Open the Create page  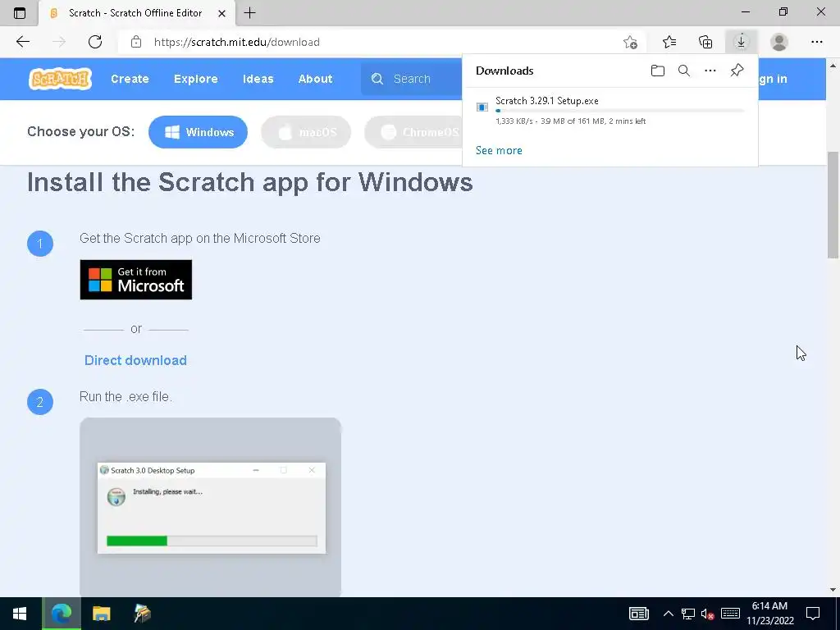[x=130, y=79]
